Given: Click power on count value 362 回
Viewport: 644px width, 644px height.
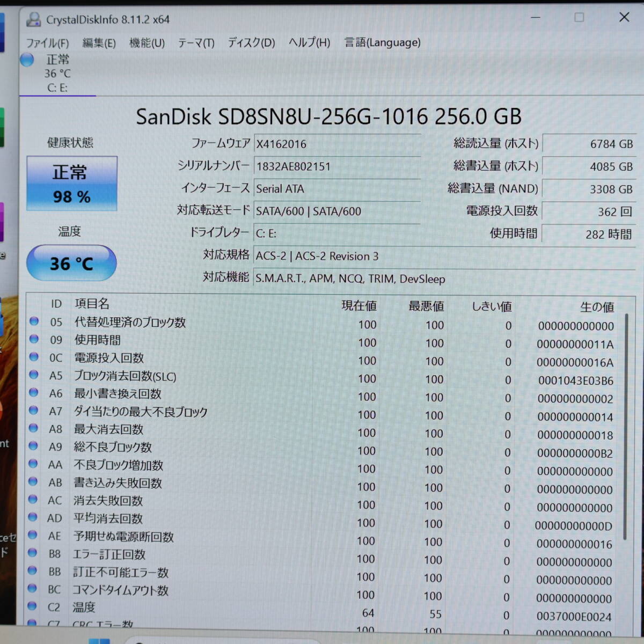Looking at the screenshot, I should [x=589, y=211].
